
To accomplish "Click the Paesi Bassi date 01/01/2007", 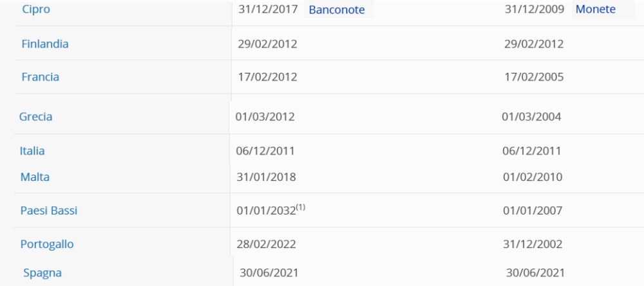I will pyautogui.click(x=533, y=211).
